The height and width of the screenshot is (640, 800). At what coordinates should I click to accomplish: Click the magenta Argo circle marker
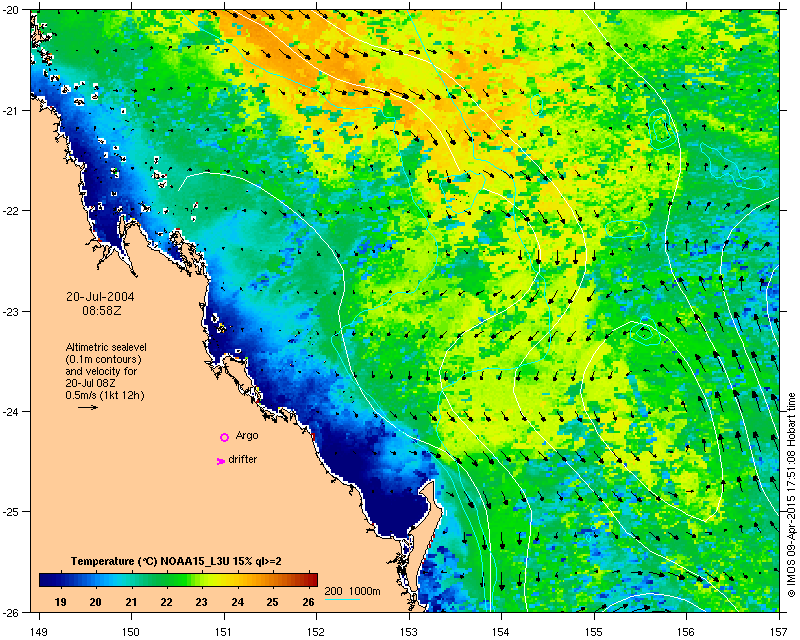click(x=224, y=437)
